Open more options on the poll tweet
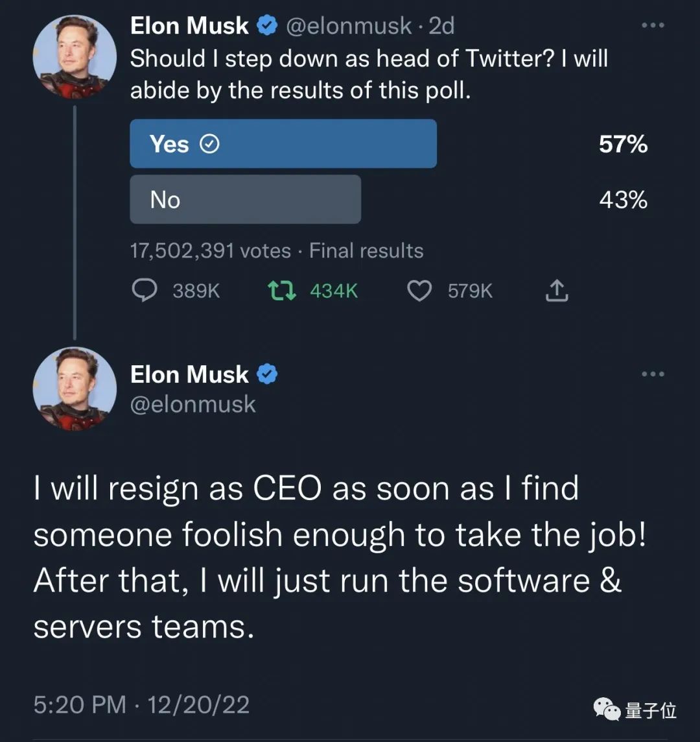The width and height of the screenshot is (700, 742). pyautogui.click(x=652, y=25)
